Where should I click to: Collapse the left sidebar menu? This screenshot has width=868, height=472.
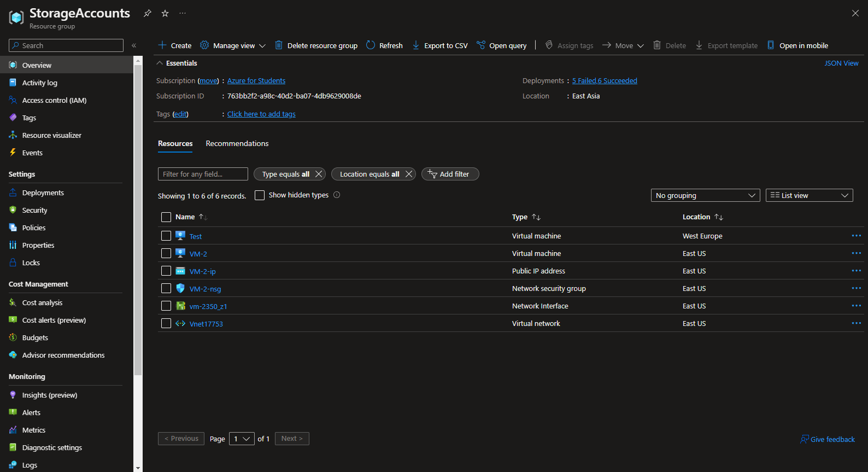pyautogui.click(x=134, y=45)
